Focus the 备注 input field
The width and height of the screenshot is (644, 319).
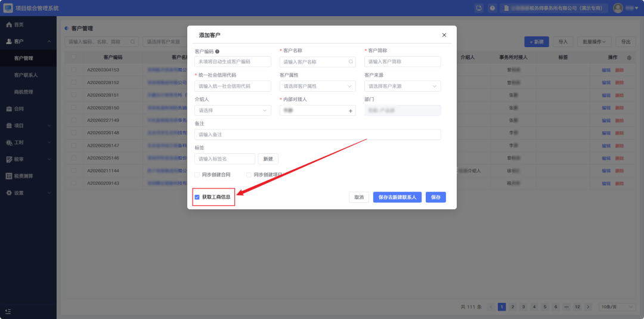(x=317, y=135)
